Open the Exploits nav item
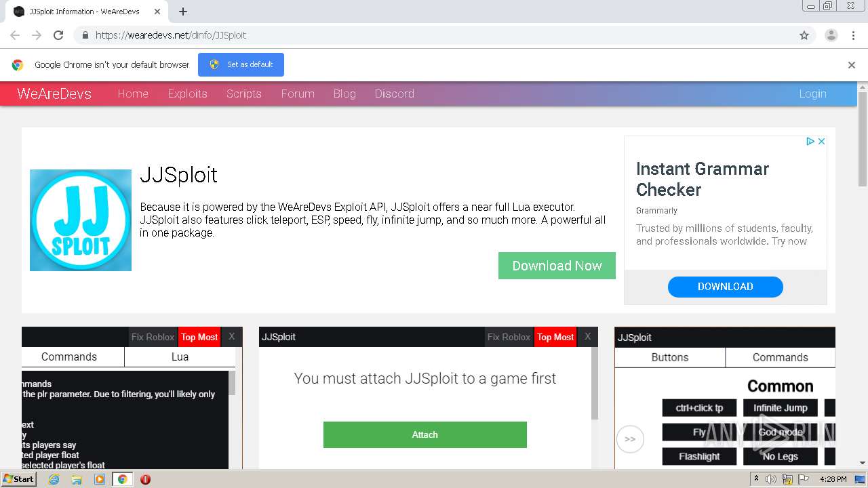Image resolution: width=868 pixels, height=488 pixels. [x=188, y=94]
